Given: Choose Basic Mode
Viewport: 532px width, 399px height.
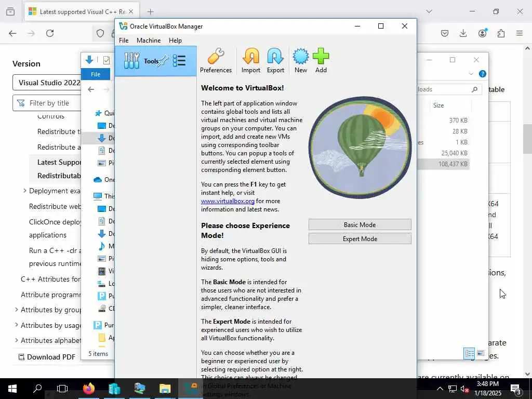Looking at the screenshot, I should click(x=360, y=224).
